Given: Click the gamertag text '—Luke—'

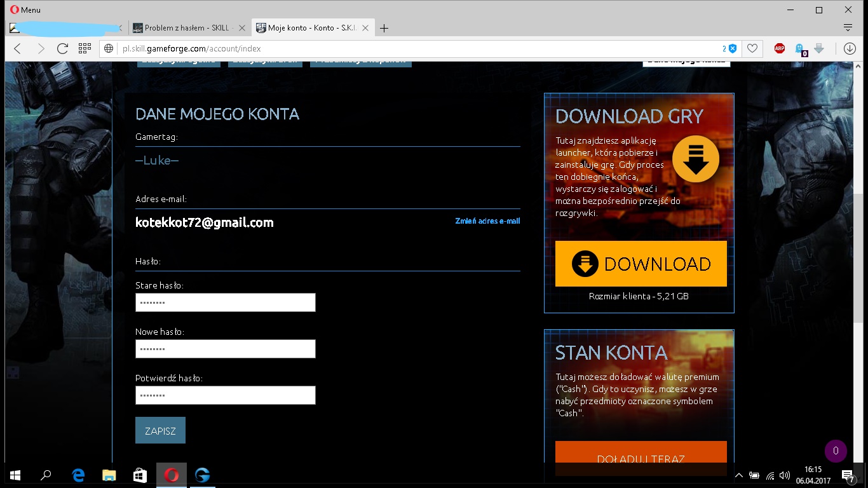Looking at the screenshot, I should (x=157, y=161).
